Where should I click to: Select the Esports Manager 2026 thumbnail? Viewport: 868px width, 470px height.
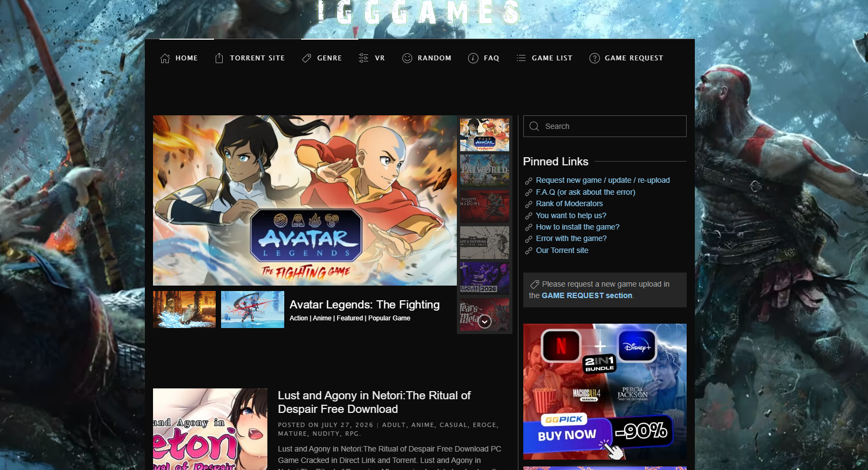click(485, 279)
